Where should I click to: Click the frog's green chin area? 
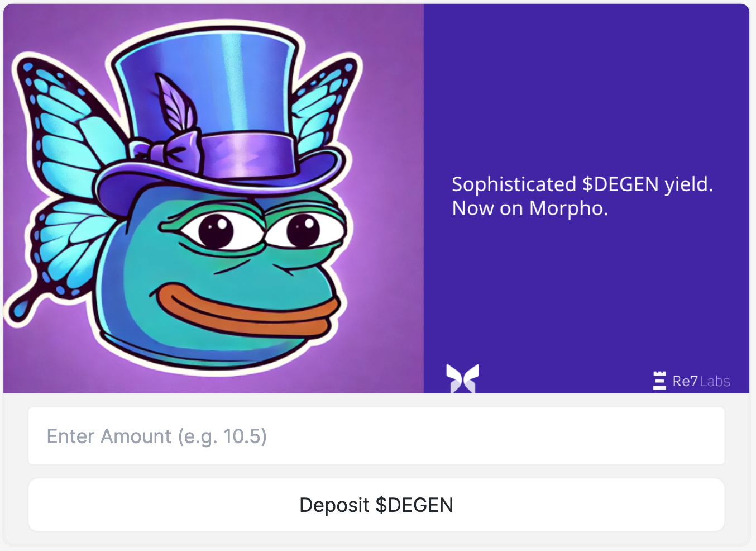coord(223,349)
